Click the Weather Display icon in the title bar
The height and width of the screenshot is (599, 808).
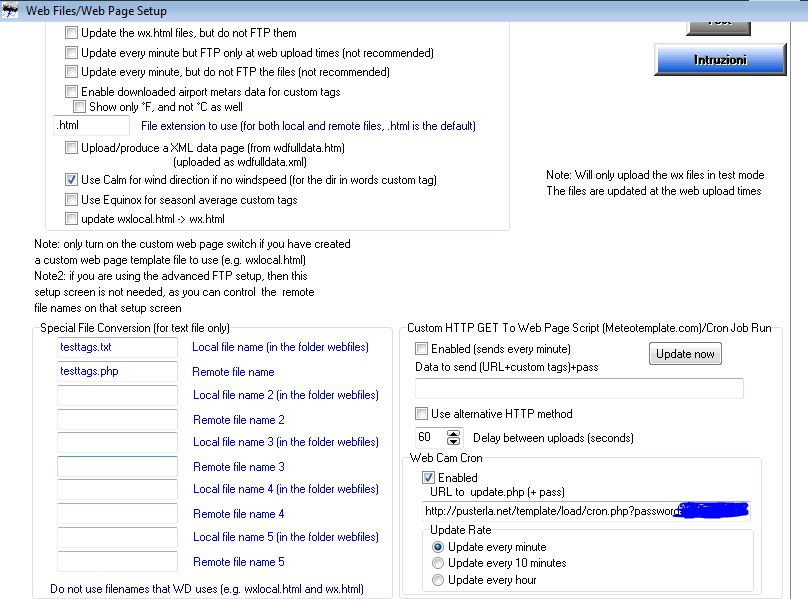pyautogui.click(x=10, y=10)
